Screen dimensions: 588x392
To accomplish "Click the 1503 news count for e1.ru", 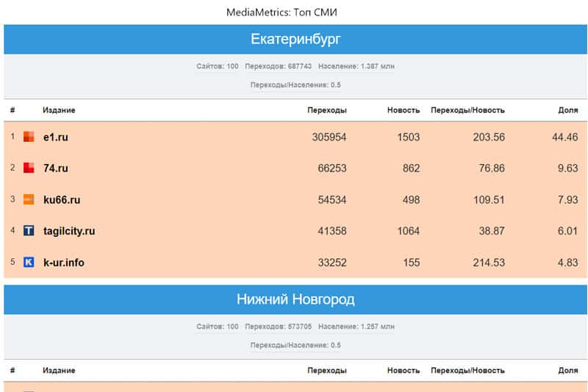I will tap(409, 138).
